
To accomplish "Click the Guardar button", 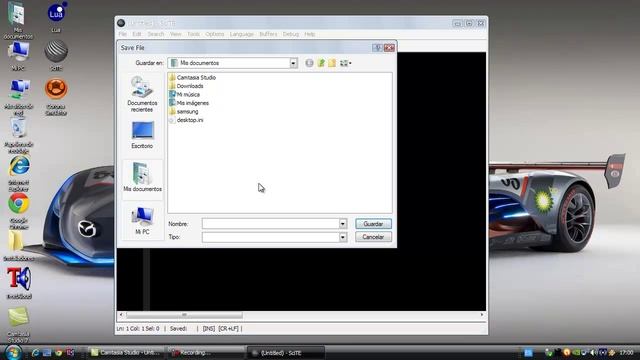I will (373, 224).
